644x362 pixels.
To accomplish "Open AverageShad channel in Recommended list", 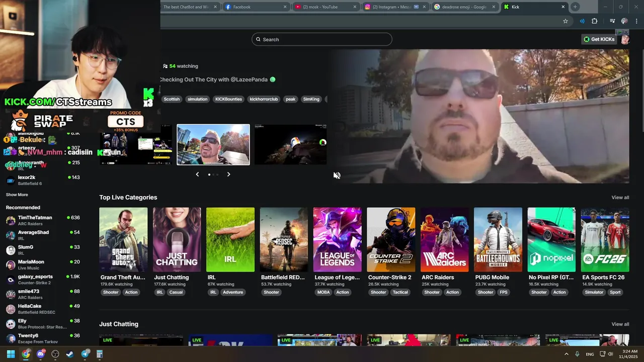I will tap(43, 235).
